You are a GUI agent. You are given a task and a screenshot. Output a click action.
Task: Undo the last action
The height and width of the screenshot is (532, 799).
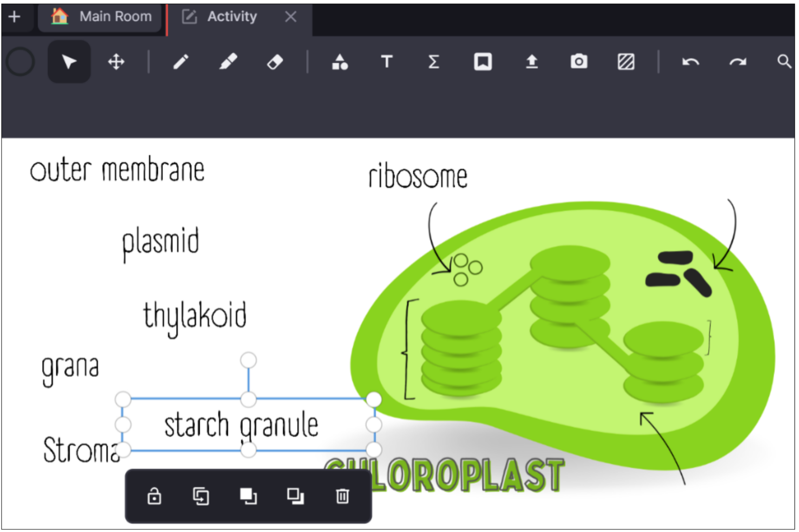(691, 61)
